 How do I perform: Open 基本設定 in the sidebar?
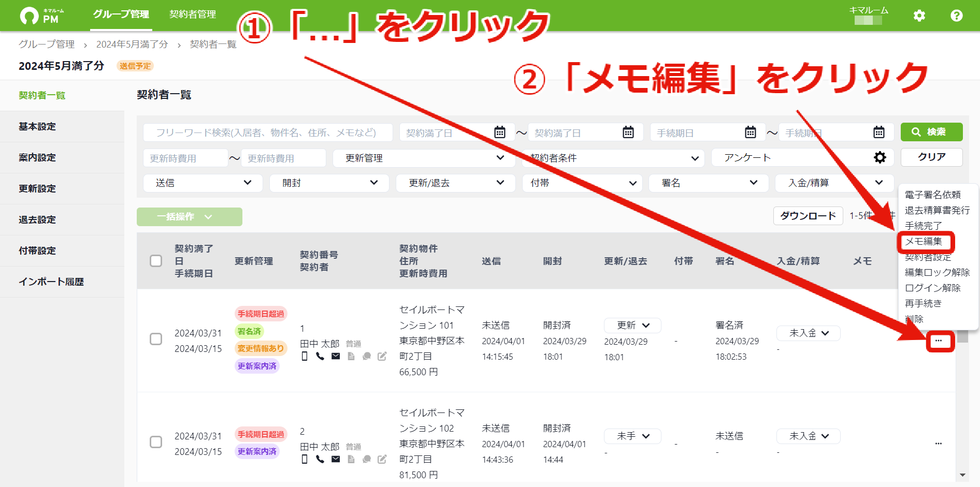[x=62, y=126]
